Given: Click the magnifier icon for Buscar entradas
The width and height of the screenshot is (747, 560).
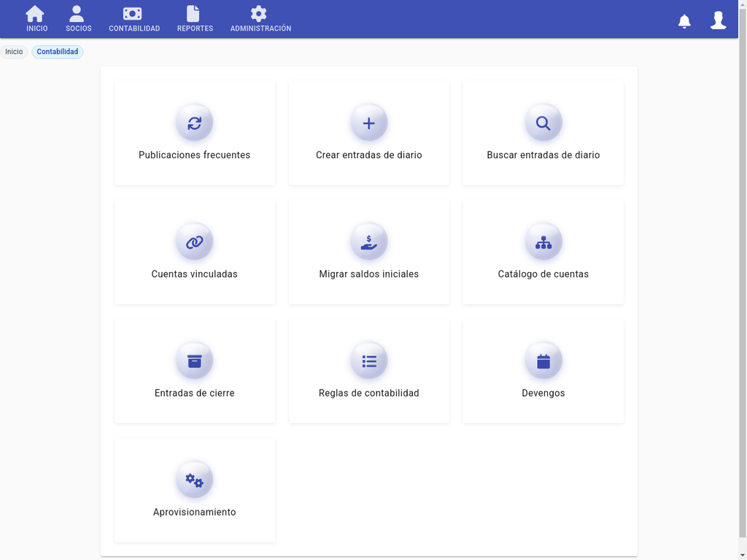Looking at the screenshot, I should pos(543,122).
